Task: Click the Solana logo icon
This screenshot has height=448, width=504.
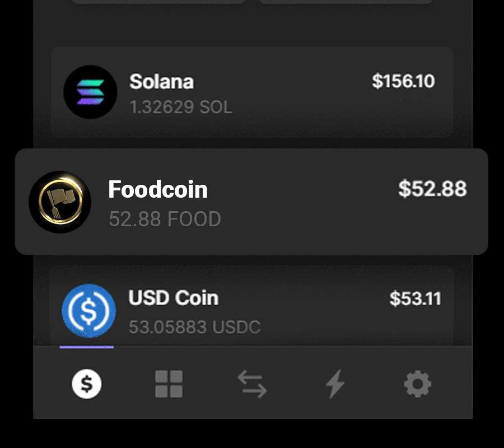Action: [x=90, y=92]
